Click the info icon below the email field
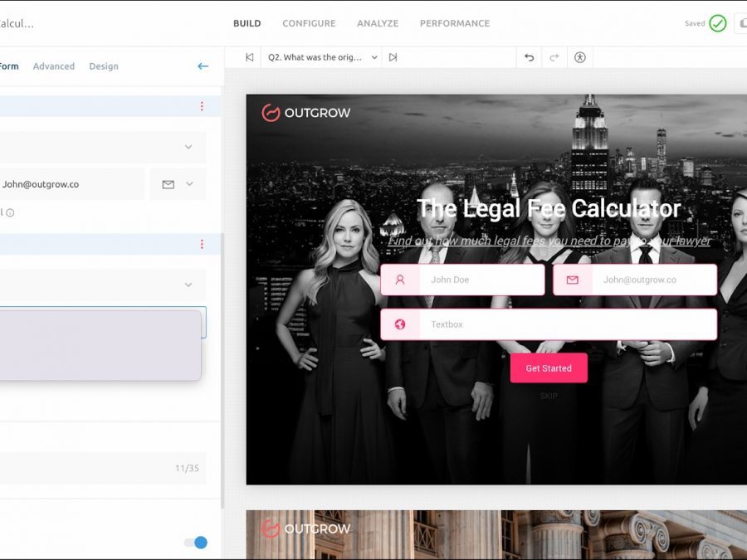 pyautogui.click(x=11, y=212)
